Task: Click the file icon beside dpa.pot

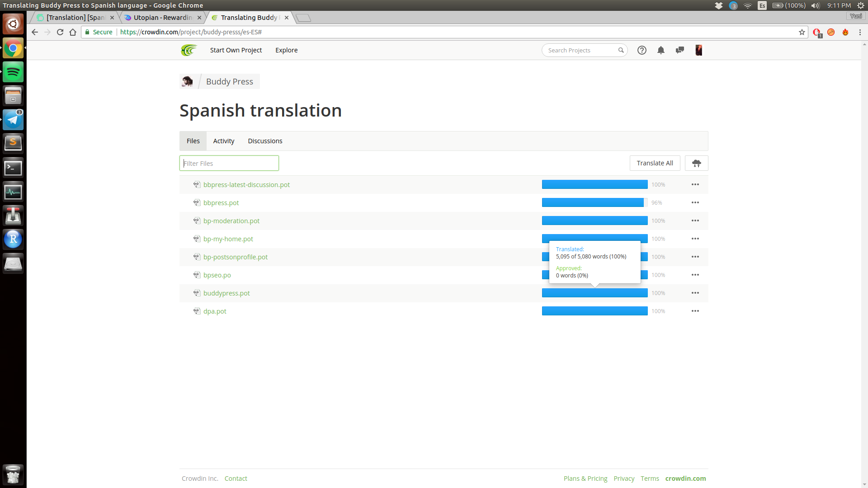Action: 197,311
